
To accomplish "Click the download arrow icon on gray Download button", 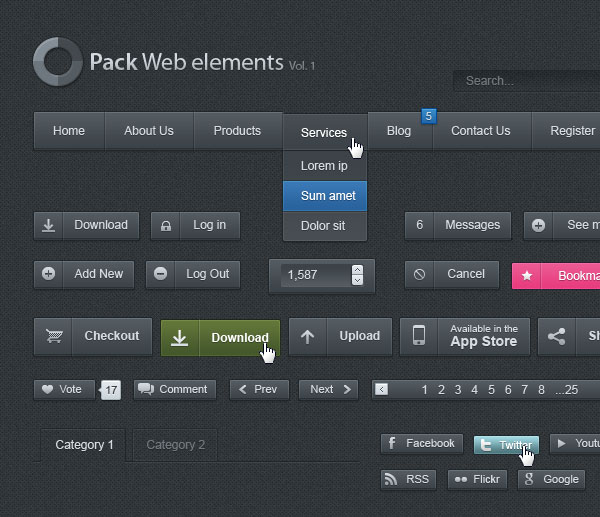I will coord(48,225).
